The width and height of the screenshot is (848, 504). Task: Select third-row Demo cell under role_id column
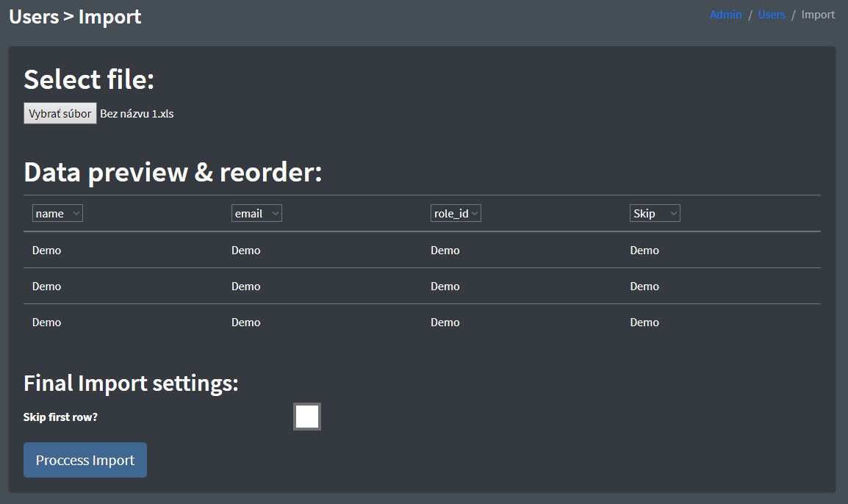click(445, 323)
